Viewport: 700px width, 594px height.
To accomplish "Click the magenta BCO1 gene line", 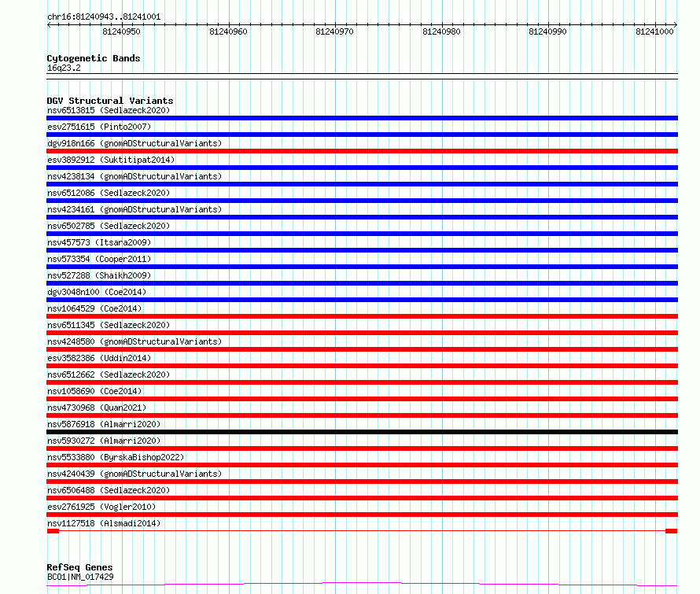I will (x=362, y=585).
